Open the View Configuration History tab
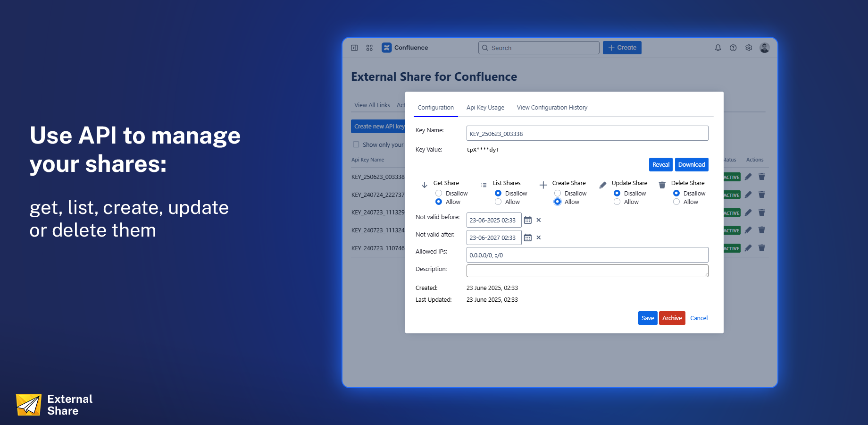 (x=552, y=108)
